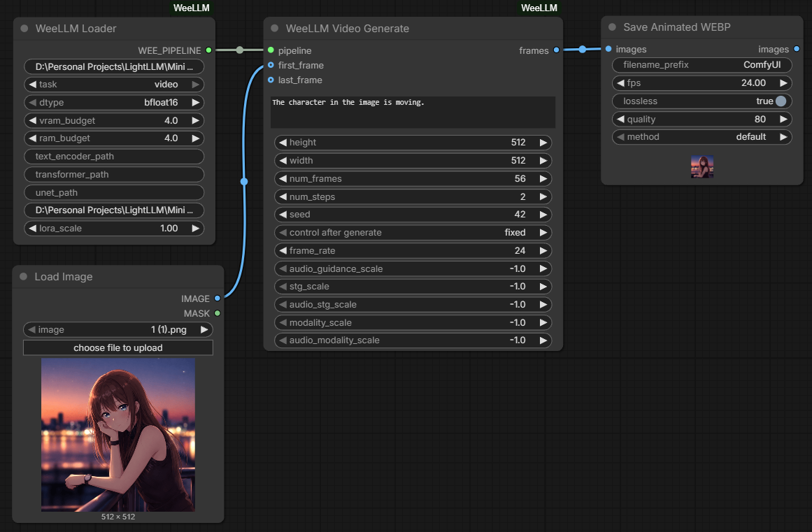Increase the height value with its right arrow
This screenshot has width=812, height=532.
543,143
